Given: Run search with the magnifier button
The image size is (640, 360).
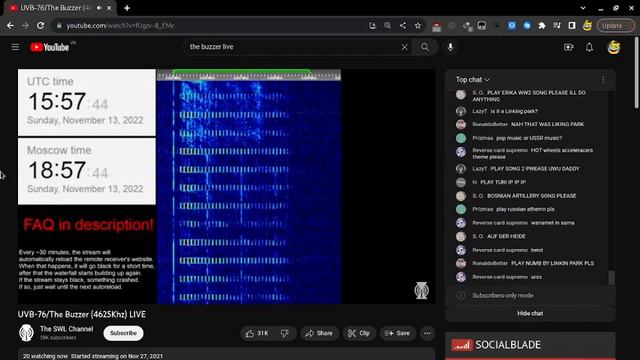Looking at the screenshot, I should pos(425,47).
